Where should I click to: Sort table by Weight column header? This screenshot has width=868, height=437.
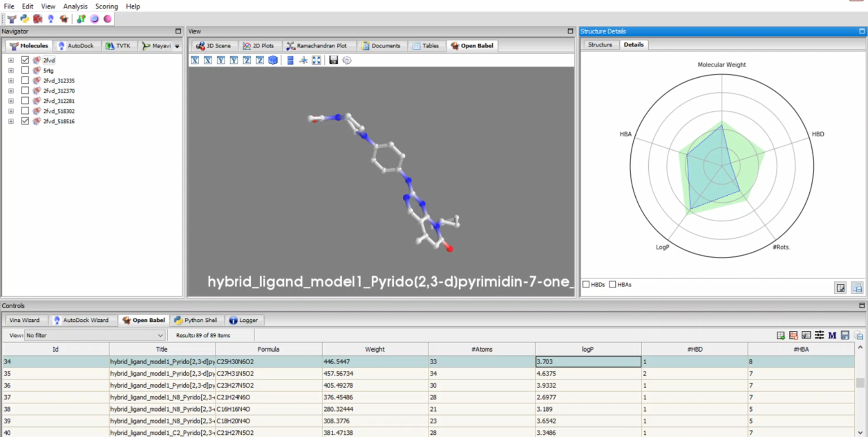pos(375,349)
